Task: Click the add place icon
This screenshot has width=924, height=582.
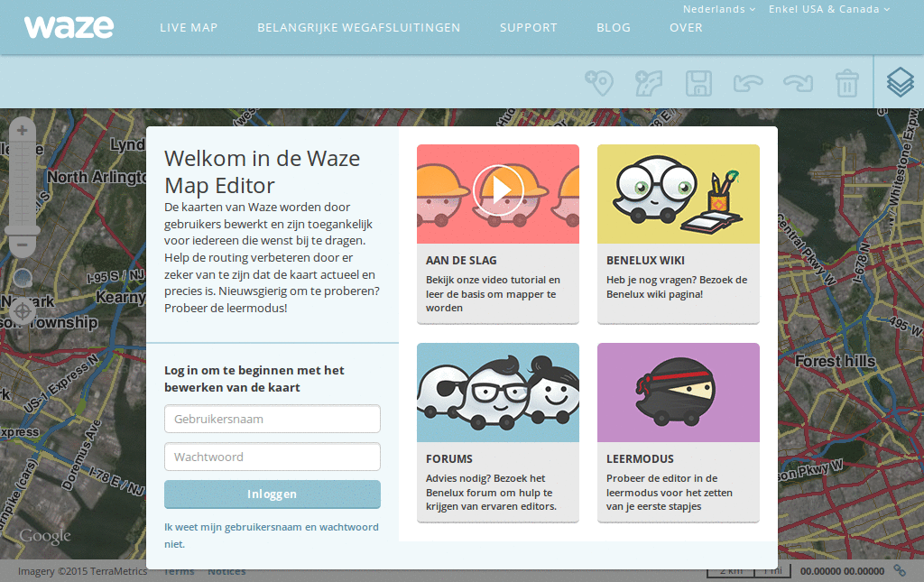Action: coord(601,82)
